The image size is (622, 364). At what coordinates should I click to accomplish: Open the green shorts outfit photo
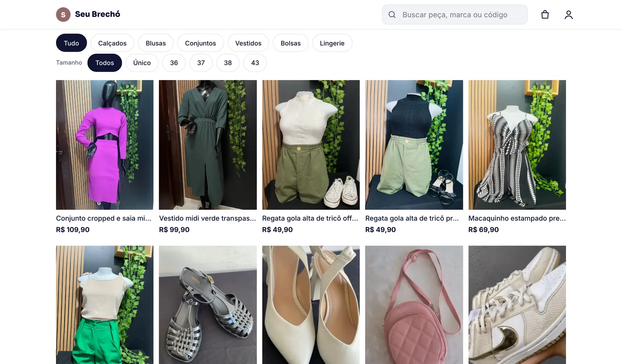pyautogui.click(x=105, y=305)
